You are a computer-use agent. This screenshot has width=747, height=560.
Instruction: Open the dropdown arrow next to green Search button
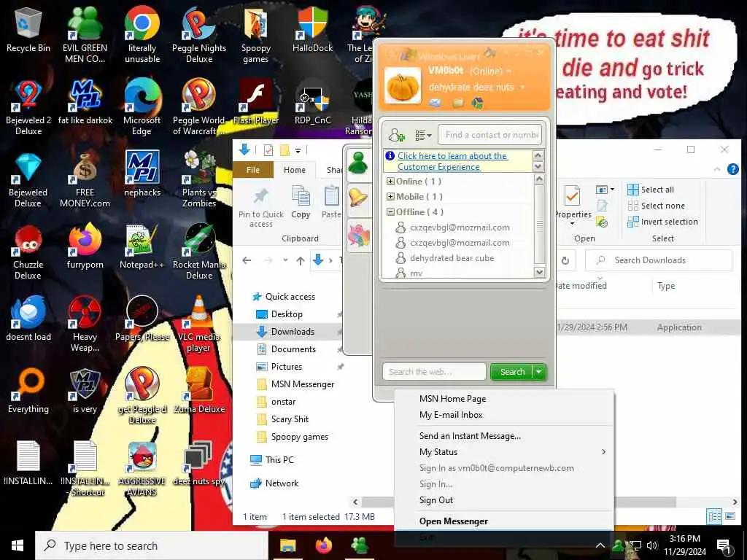point(539,372)
